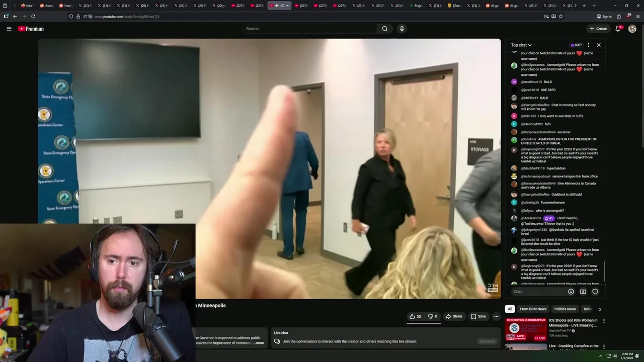The height and width of the screenshot is (362, 644).
Task: Click the YouTube Premium logo
Action: point(31,29)
